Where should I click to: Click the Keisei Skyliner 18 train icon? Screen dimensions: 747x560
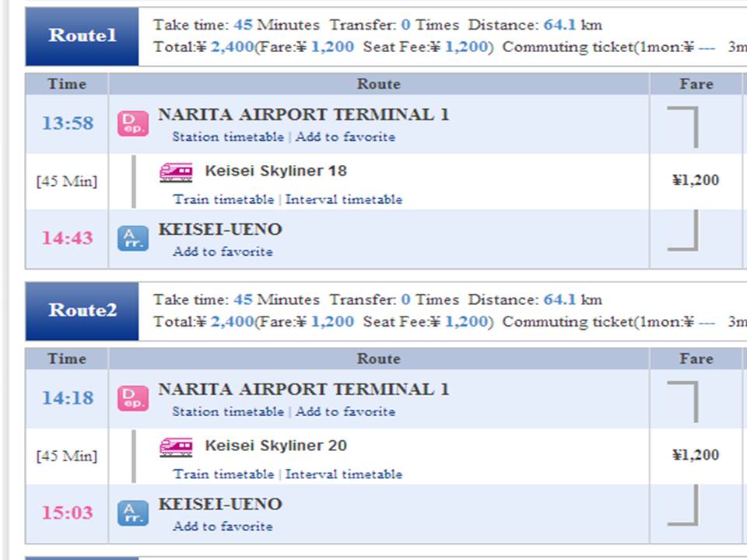(x=176, y=172)
